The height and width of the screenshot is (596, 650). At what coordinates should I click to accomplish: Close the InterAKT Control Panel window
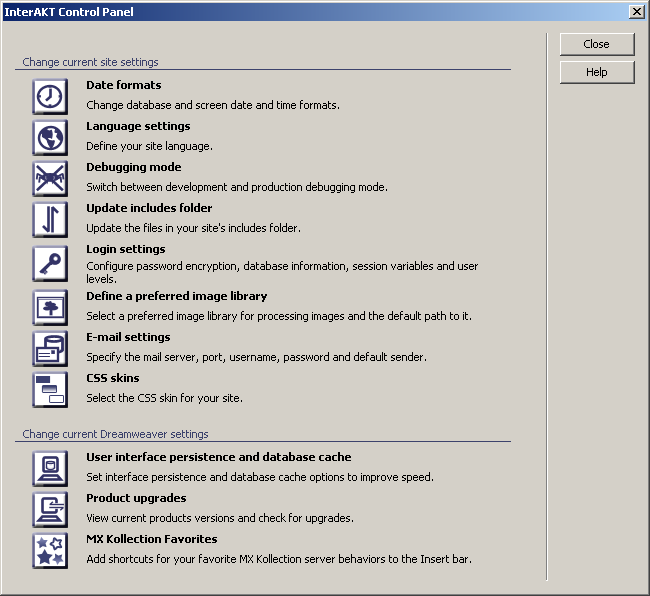tap(596, 44)
